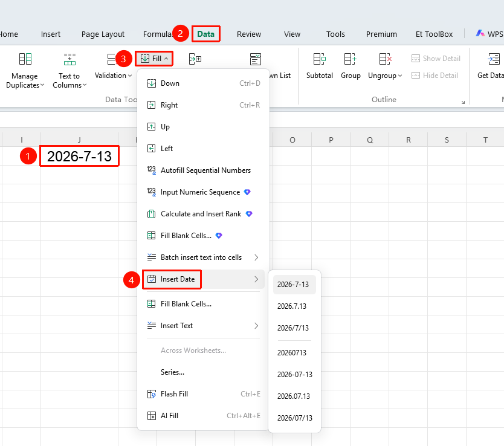
Task: Pick date format 2026/7/13 in submenu
Action: 294,328
